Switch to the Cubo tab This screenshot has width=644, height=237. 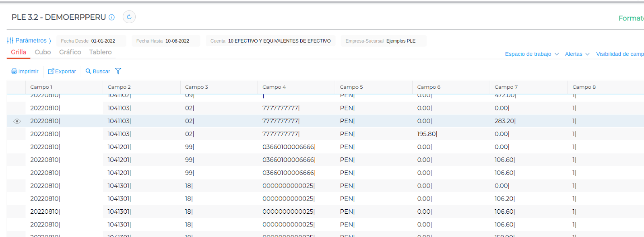click(43, 52)
